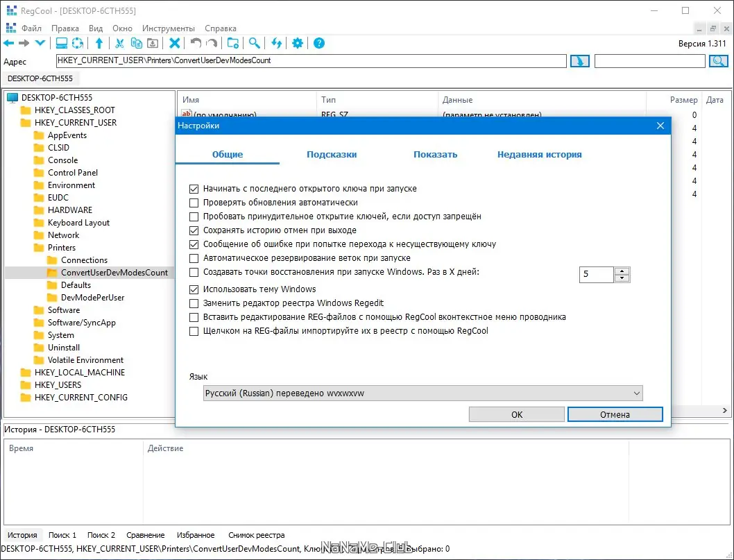Viewport: 734px width, 560px height.
Task: Open the Правка menu
Action: [65, 28]
